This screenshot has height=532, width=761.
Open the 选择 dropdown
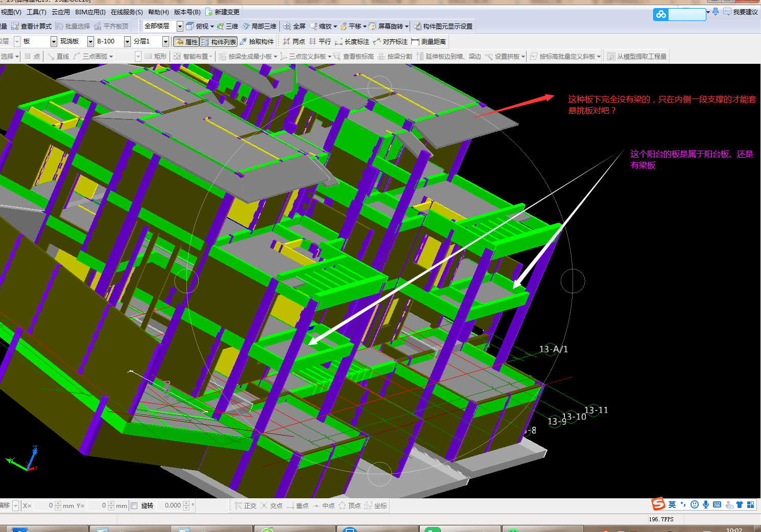(10, 56)
